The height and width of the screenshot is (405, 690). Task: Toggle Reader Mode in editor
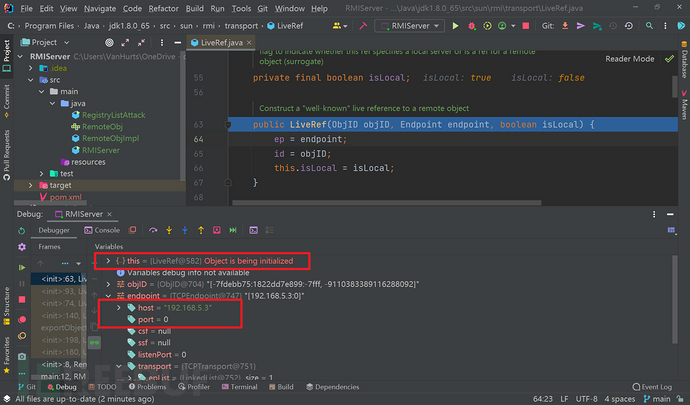pyautogui.click(x=629, y=59)
